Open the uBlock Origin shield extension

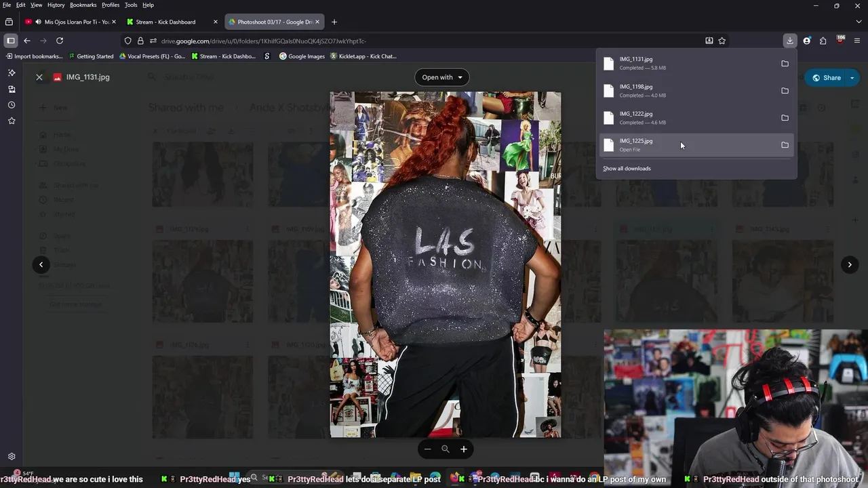coord(841,41)
